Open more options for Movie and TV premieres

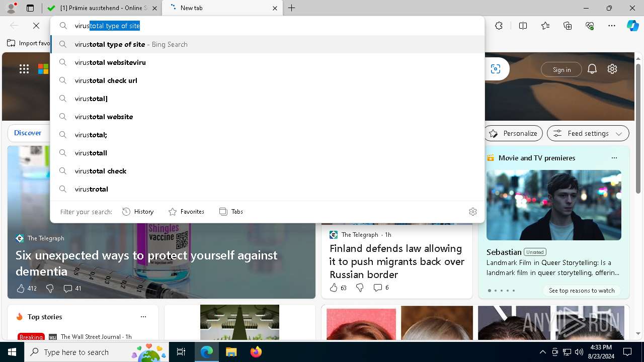point(614,158)
